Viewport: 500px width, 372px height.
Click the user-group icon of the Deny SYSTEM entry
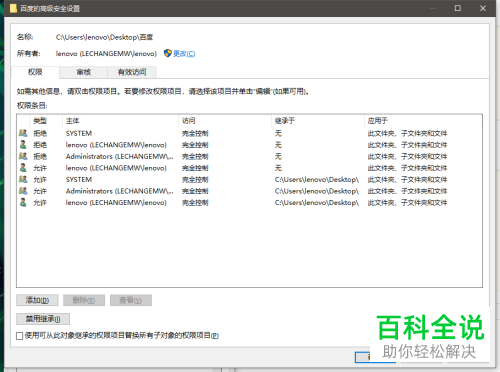point(23,133)
